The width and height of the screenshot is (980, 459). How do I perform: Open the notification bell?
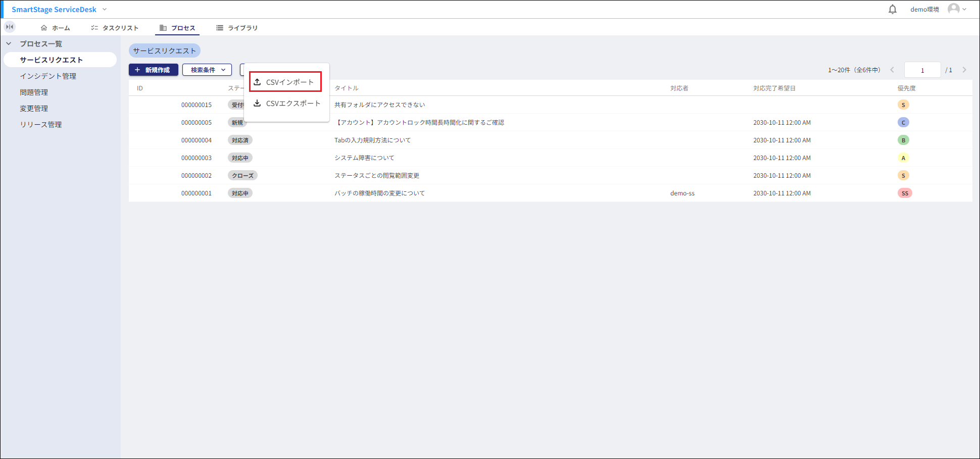pyautogui.click(x=893, y=9)
